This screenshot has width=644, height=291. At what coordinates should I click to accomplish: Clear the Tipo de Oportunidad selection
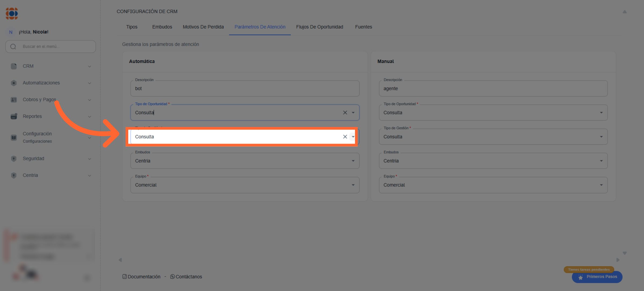(345, 113)
